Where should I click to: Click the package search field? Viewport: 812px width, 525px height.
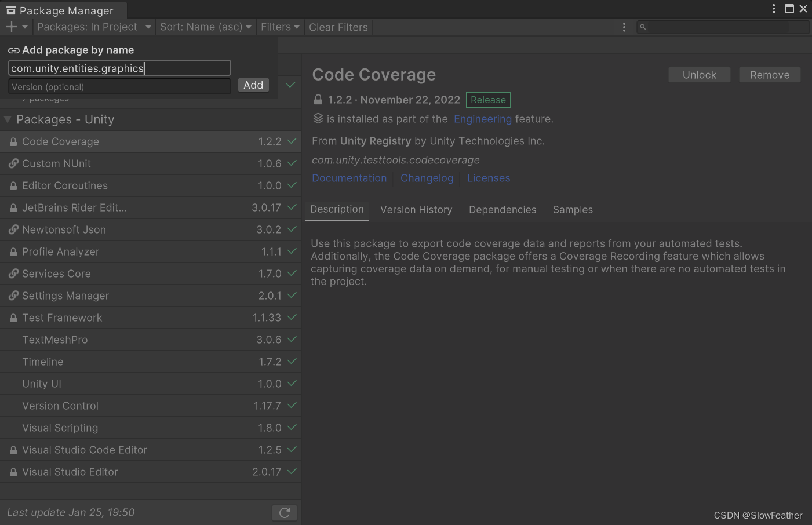[723, 27]
